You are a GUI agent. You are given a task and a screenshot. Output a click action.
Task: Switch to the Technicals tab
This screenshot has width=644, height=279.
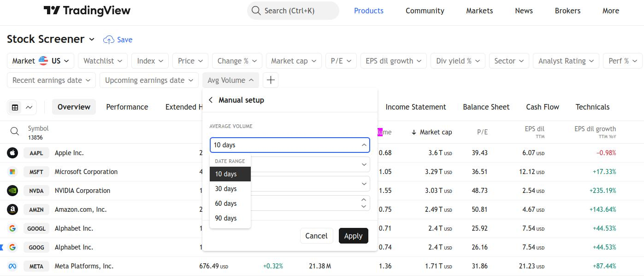(592, 107)
